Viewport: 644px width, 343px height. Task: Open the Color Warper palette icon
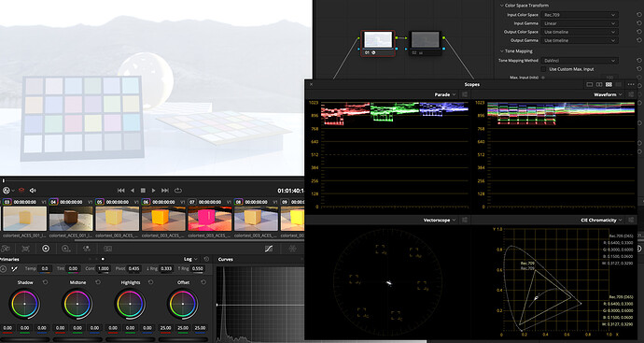[292, 249]
